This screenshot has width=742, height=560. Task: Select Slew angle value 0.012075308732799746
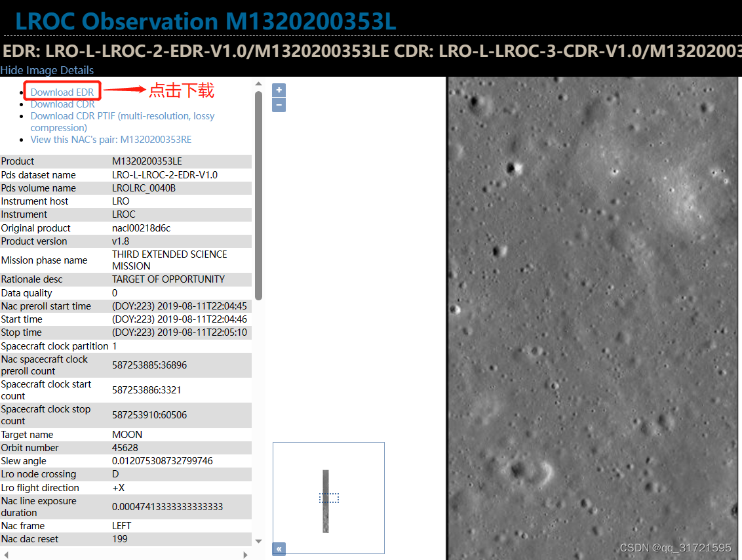[x=163, y=461]
